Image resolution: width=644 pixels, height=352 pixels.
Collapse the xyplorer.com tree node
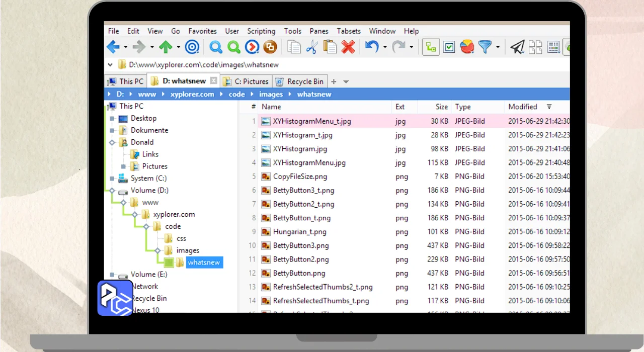click(134, 214)
